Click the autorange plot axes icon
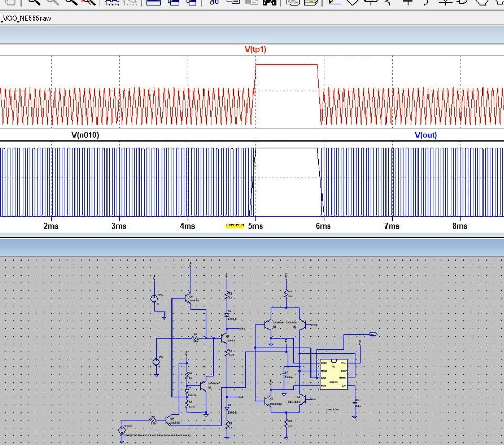Viewport: 504px width, 445px height. click(111, 2)
